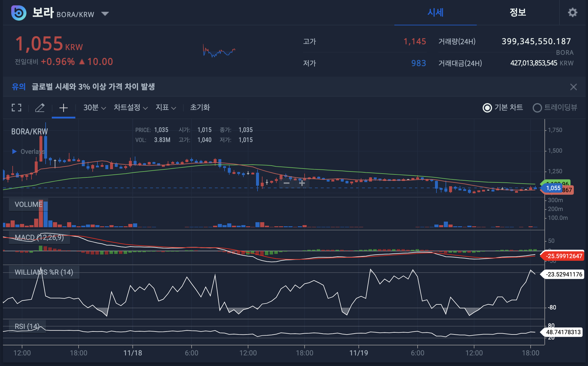Toggle fullscreen chart mode icon
The width and height of the screenshot is (588, 366).
click(16, 108)
